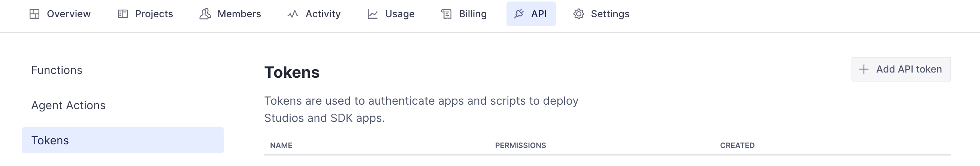Viewport: 980px width, 166px height.
Task: Click the Members people icon
Action: pyautogui.click(x=205, y=14)
